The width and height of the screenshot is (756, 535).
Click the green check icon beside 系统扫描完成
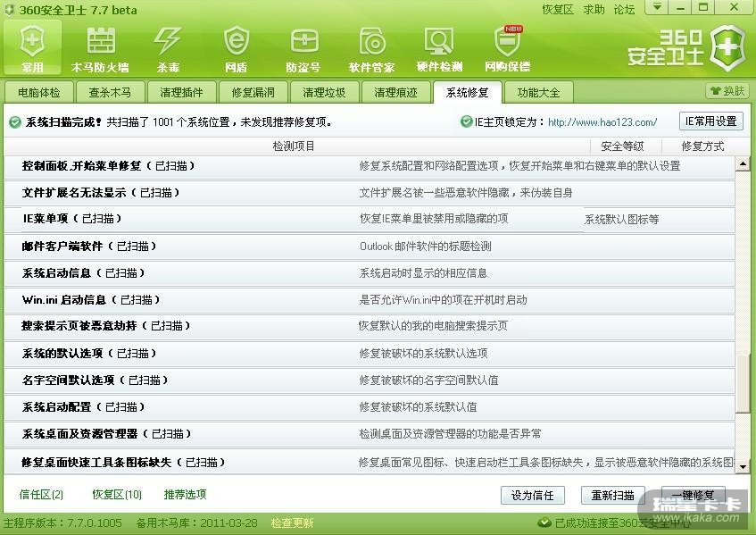pos(15,122)
